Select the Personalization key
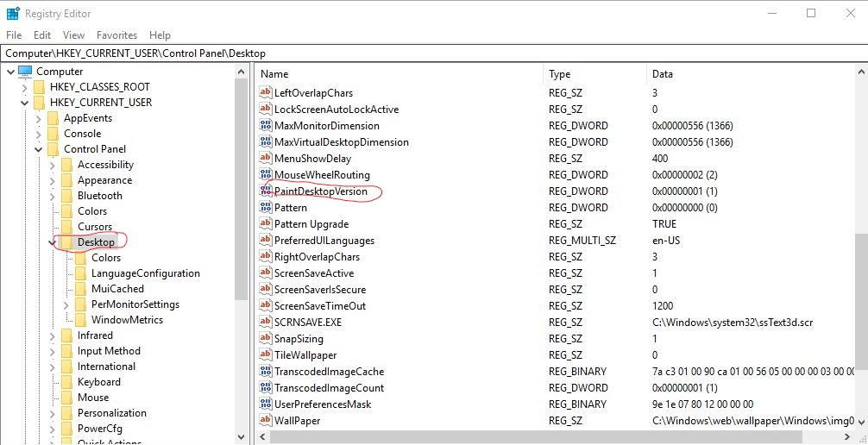The width and height of the screenshot is (868, 445). click(x=112, y=412)
